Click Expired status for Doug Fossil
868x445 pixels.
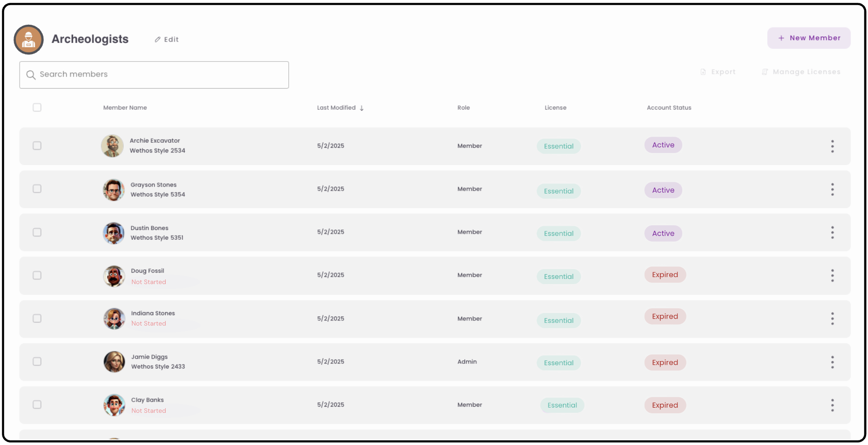[665, 275]
